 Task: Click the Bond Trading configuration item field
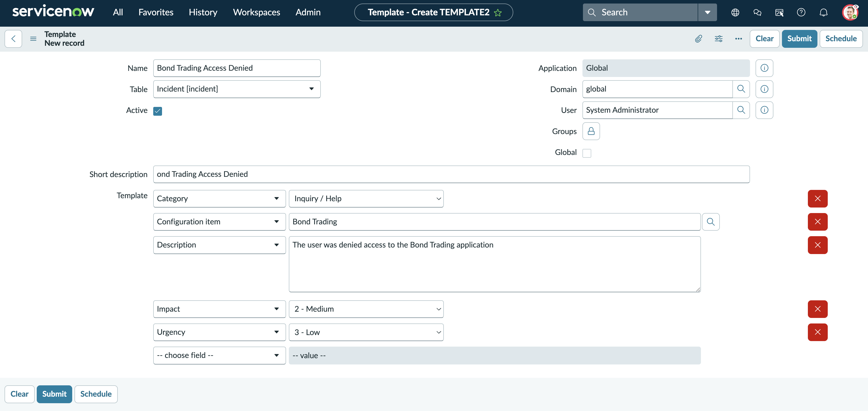[x=495, y=222]
